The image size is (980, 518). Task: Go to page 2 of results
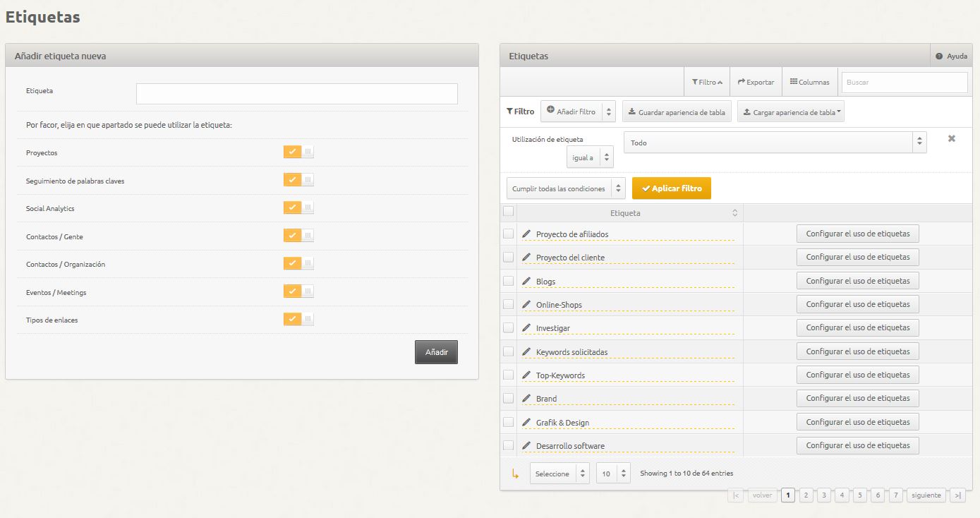[806, 495]
